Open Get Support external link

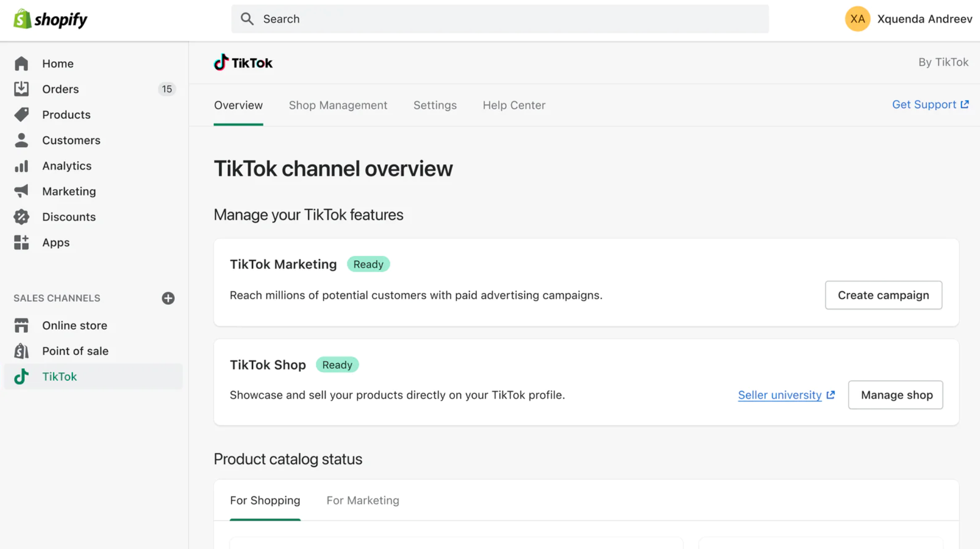930,104
